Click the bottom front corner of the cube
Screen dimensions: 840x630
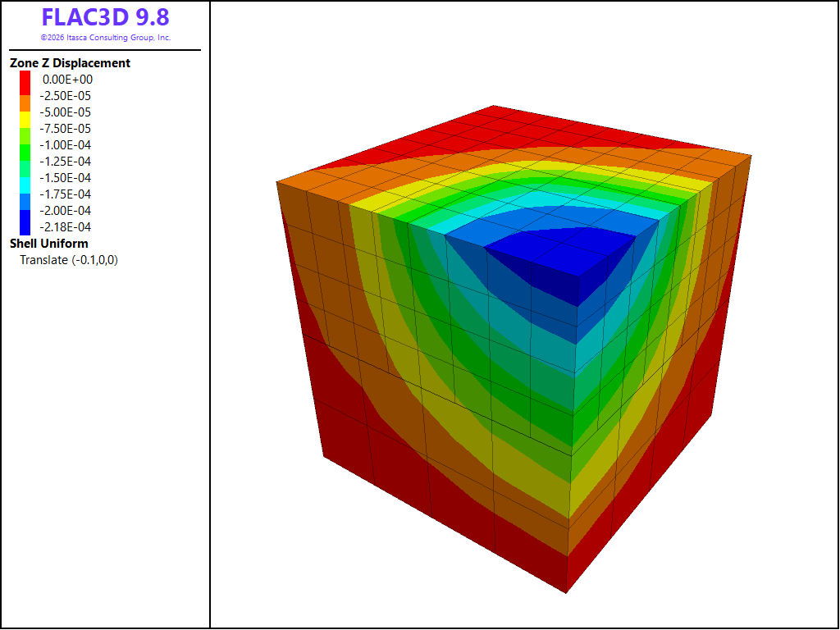[x=566, y=592]
